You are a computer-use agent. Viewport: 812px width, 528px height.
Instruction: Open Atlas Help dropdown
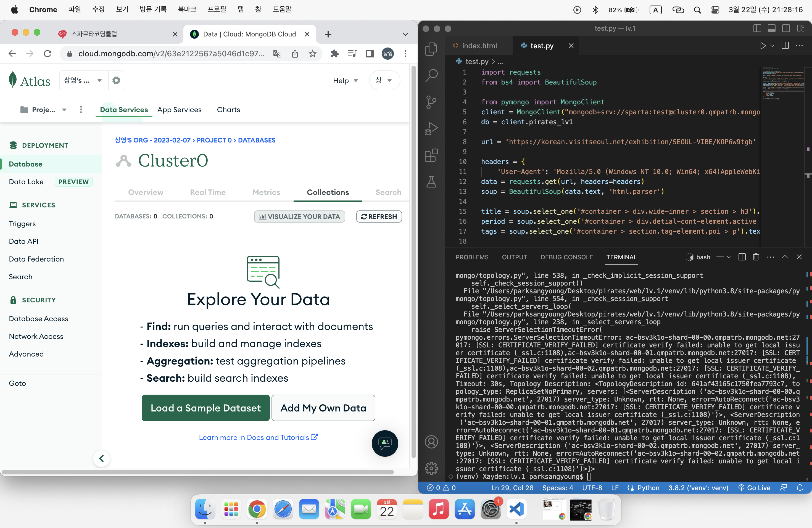(x=346, y=80)
